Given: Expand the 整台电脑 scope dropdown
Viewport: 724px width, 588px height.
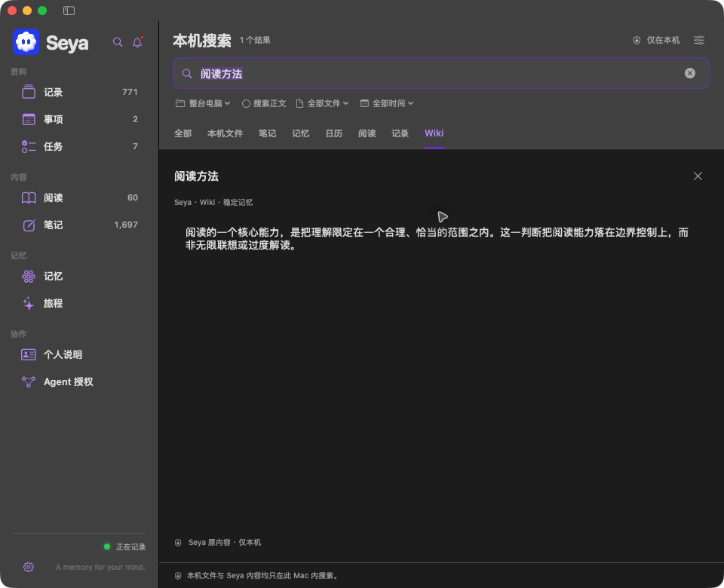Looking at the screenshot, I should [203, 103].
